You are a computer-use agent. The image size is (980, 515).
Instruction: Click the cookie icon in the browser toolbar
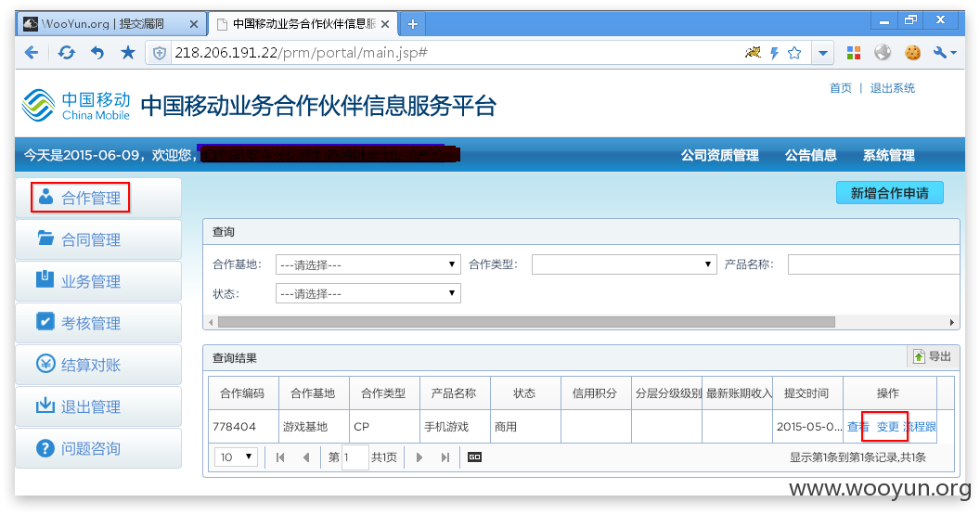pyautogui.click(x=912, y=53)
